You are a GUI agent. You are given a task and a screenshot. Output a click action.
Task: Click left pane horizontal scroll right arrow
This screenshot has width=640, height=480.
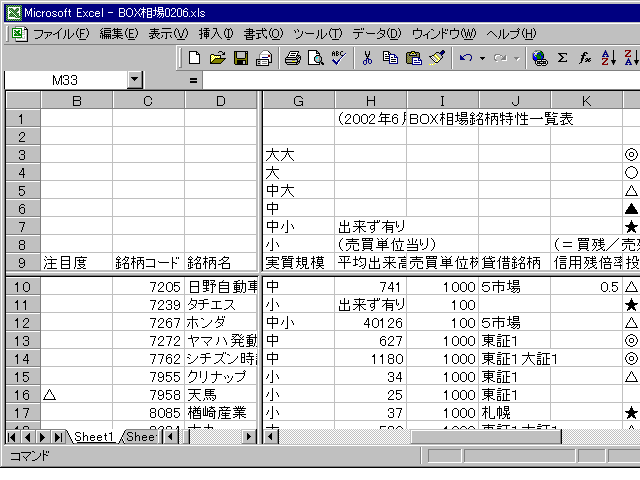click(x=249, y=437)
